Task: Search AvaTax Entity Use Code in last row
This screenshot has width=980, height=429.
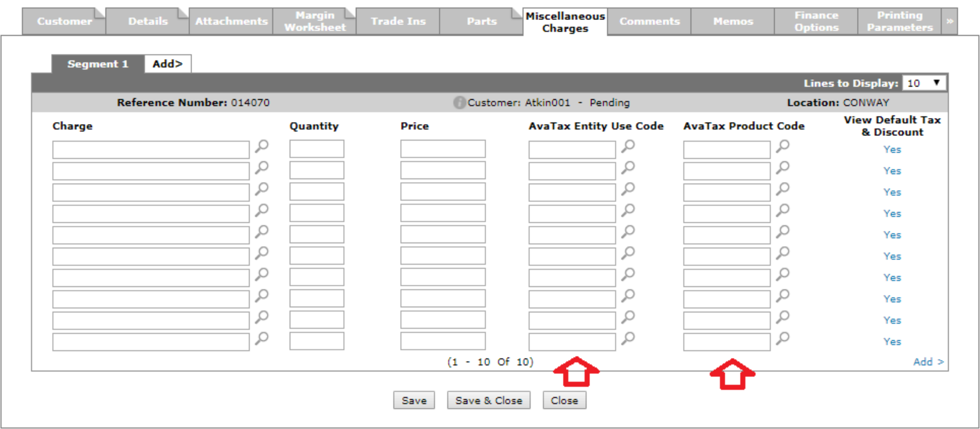Action: [x=628, y=339]
